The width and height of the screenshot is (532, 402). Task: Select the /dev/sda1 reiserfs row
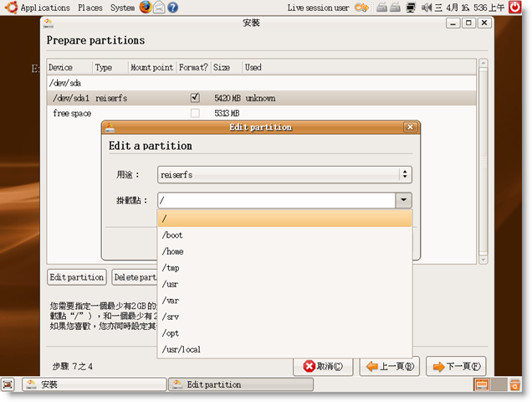click(x=262, y=98)
